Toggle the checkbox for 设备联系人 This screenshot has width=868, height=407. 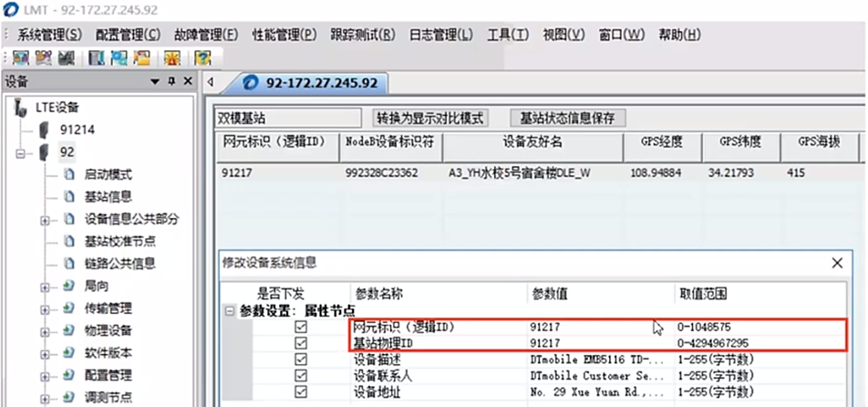(x=301, y=376)
